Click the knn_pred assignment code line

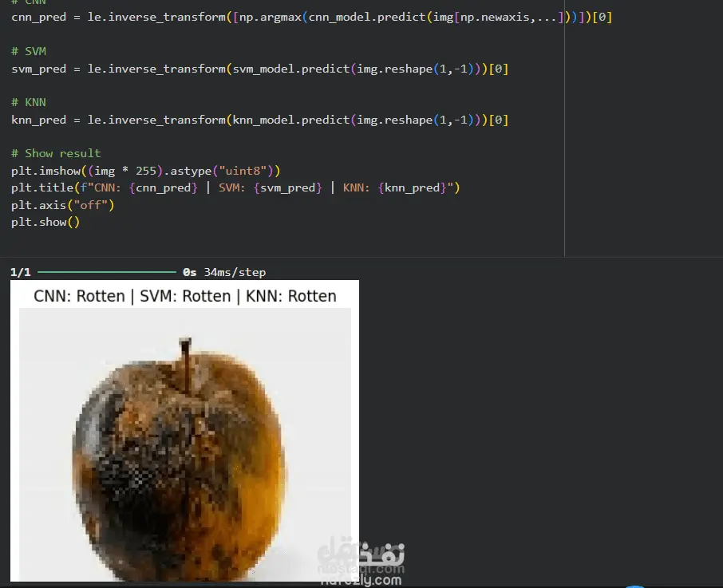[x=259, y=120]
